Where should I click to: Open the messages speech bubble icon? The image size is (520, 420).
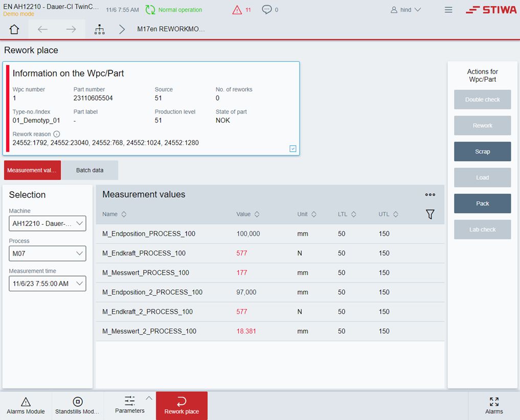click(267, 10)
